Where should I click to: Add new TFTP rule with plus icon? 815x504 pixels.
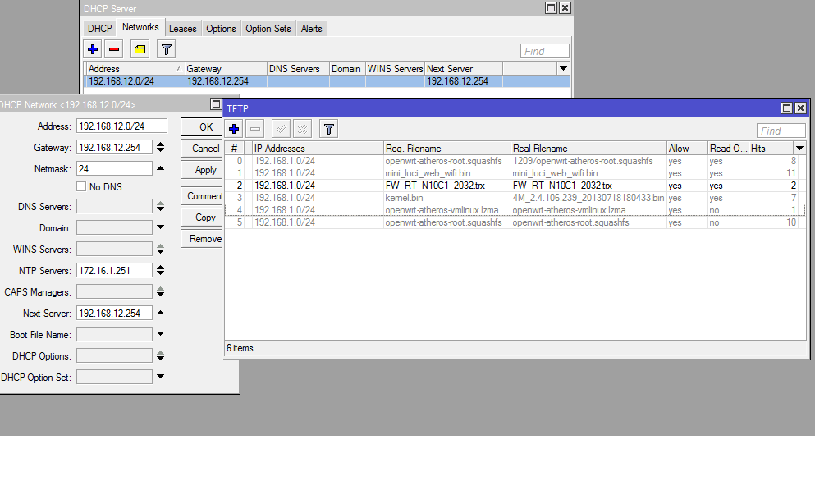click(234, 129)
